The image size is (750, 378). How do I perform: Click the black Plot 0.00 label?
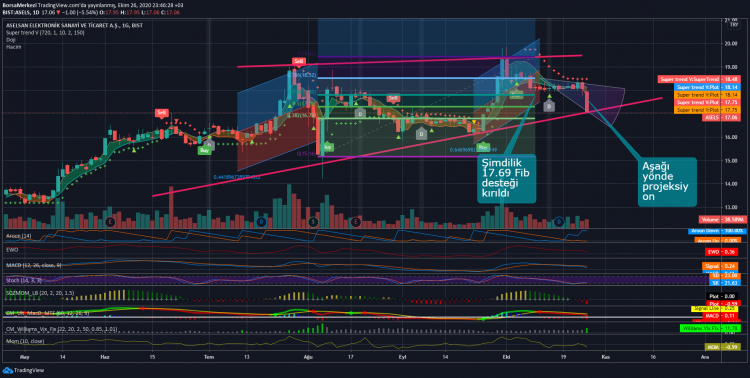coord(723,296)
